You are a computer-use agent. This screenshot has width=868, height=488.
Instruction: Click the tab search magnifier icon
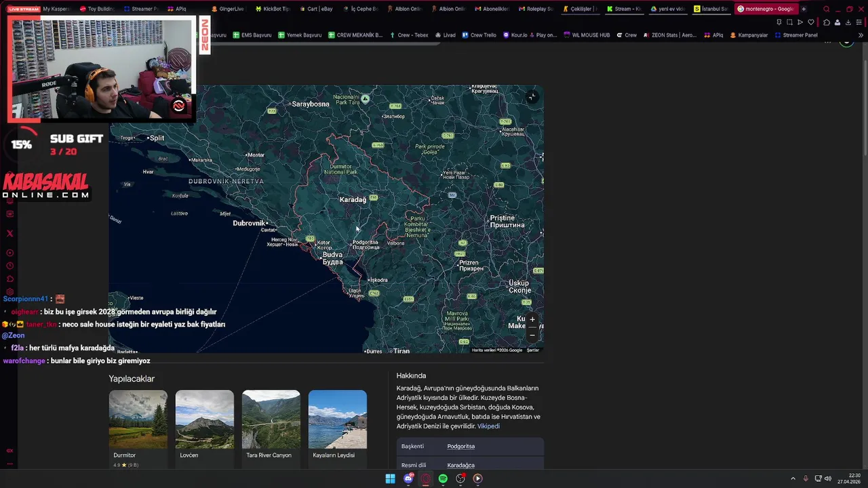coord(826,9)
